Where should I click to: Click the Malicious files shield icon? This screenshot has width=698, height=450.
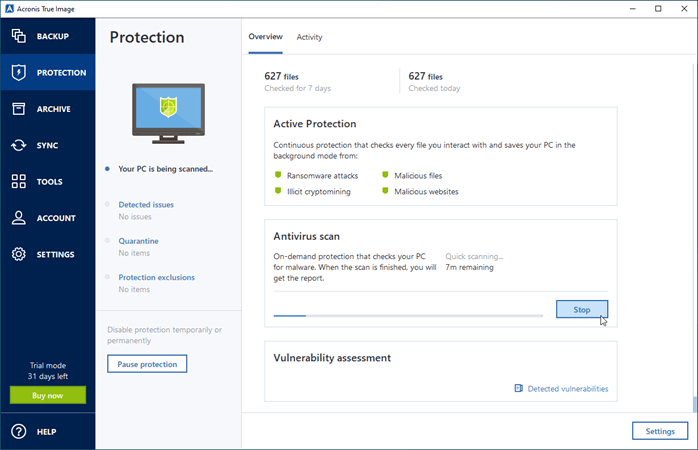pos(385,175)
